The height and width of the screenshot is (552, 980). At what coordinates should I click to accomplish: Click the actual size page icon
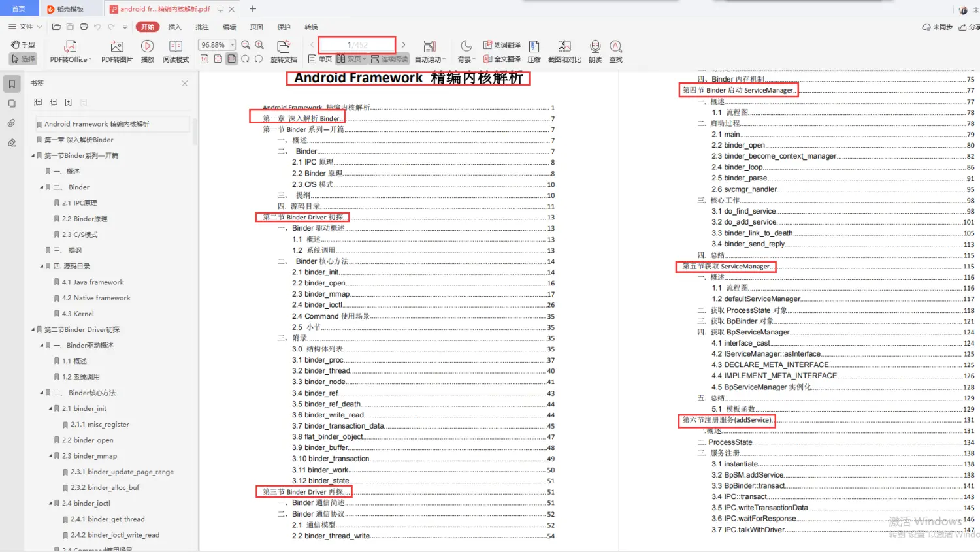(x=204, y=59)
